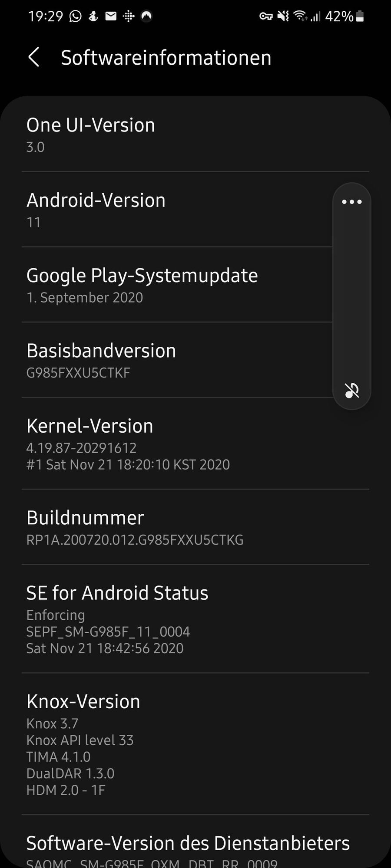Tap the battery status icon

360,16
